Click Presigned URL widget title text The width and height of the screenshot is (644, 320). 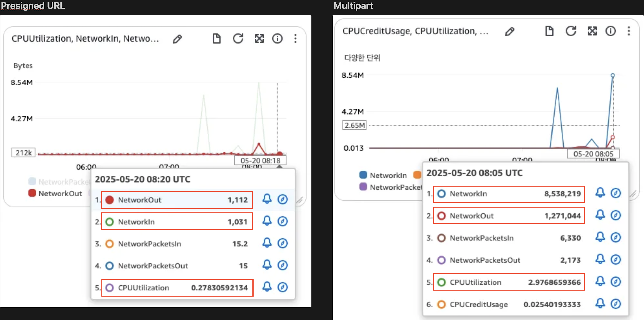pyautogui.click(x=85, y=39)
